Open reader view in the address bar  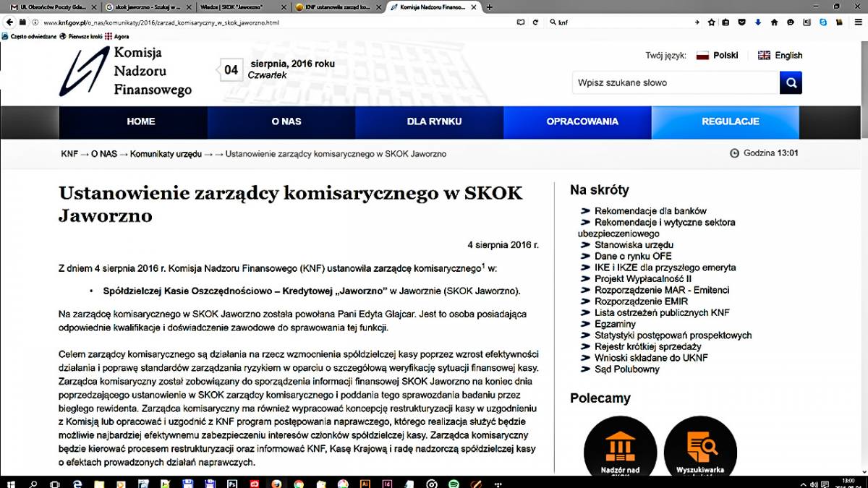click(x=520, y=22)
